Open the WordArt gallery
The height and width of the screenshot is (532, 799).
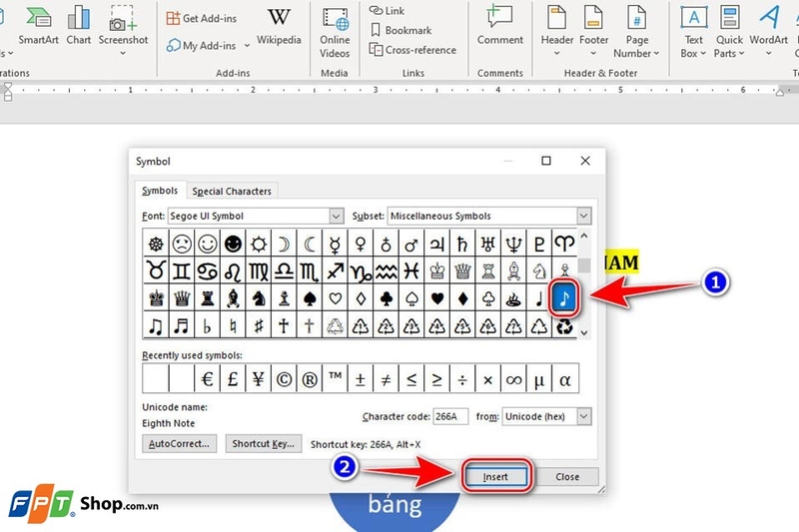(x=768, y=32)
